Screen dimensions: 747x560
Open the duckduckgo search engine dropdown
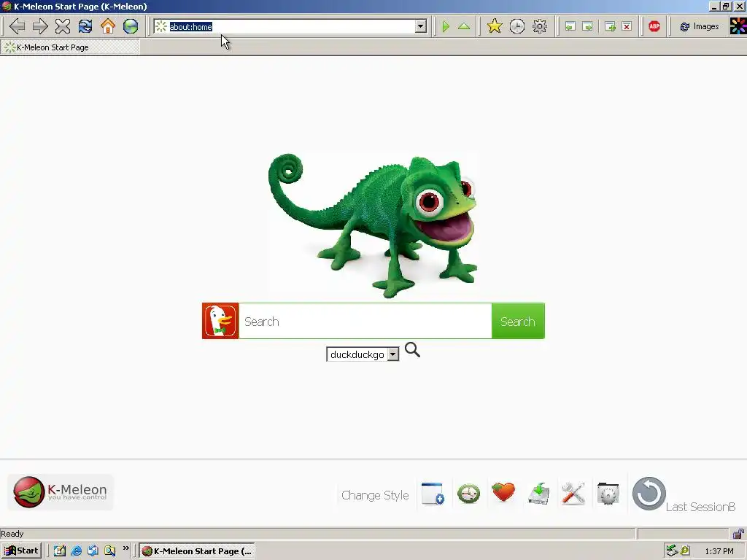[363, 354]
